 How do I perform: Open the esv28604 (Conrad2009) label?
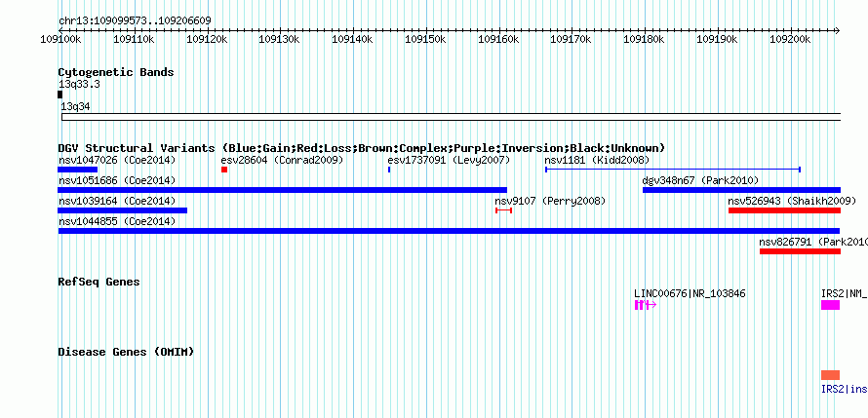click(282, 161)
